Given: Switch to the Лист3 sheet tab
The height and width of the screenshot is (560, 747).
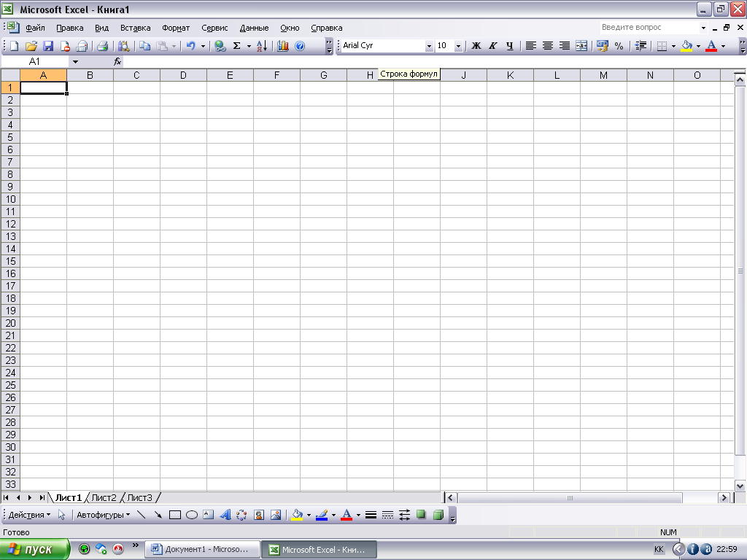Looking at the screenshot, I should point(139,497).
